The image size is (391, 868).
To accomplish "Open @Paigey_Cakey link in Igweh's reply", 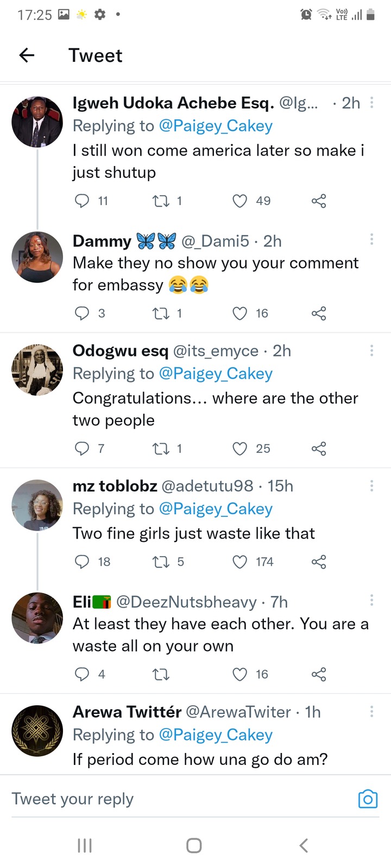I will [x=216, y=126].
